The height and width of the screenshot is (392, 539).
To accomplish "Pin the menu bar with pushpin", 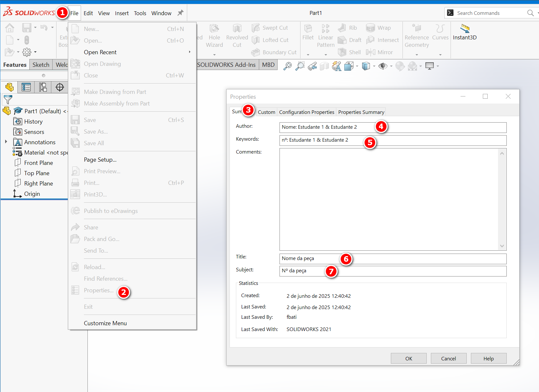I will tap(180, 13).
